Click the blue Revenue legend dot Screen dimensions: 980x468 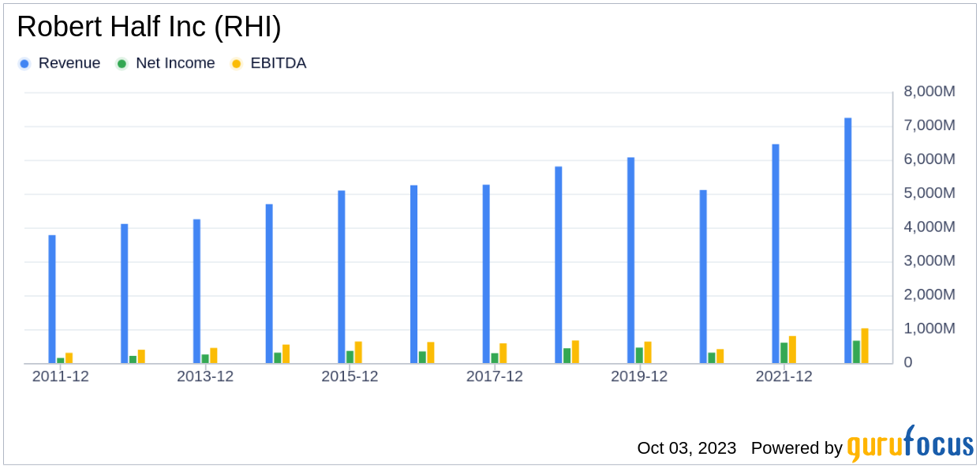pyautogui.click(x=25, y=64)
